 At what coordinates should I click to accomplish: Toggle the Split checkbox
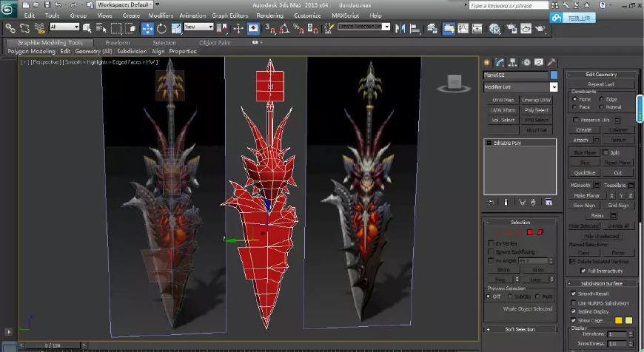606,152
